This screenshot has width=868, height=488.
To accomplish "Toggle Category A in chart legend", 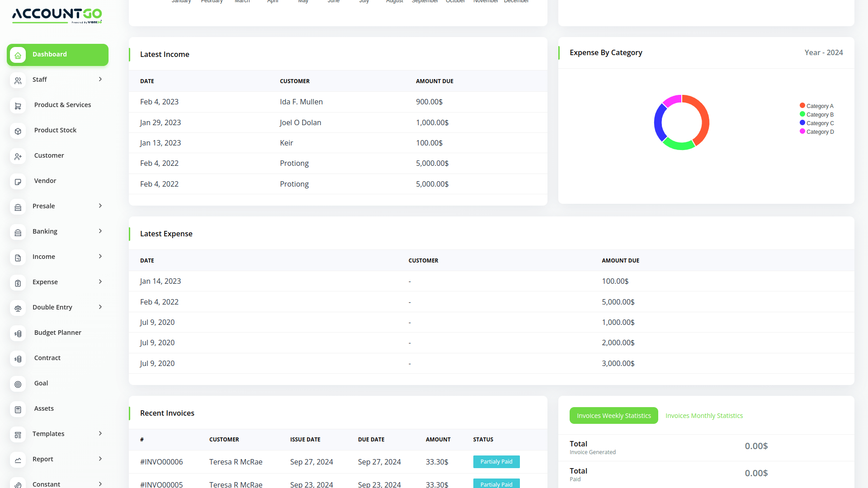I will click(816, 106).
